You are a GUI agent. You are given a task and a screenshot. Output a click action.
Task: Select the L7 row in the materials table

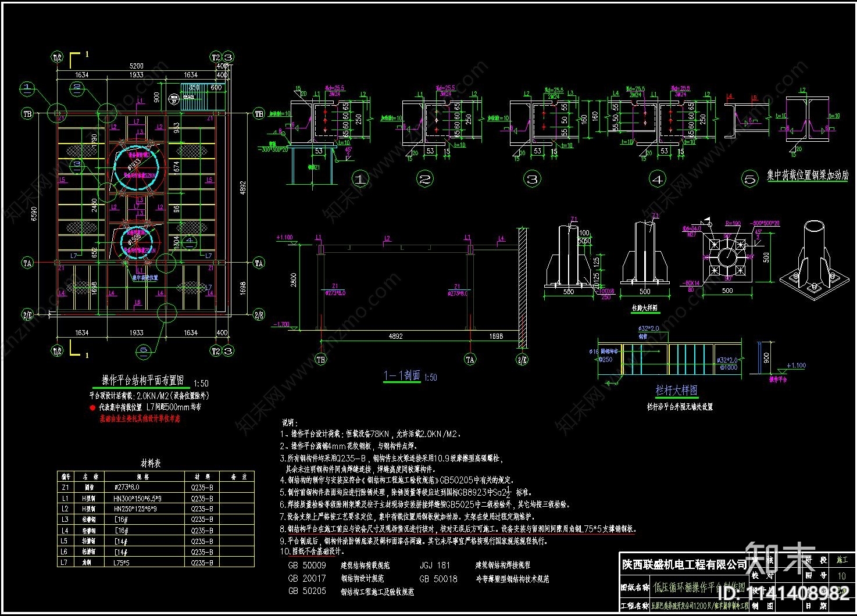(155, 563)
